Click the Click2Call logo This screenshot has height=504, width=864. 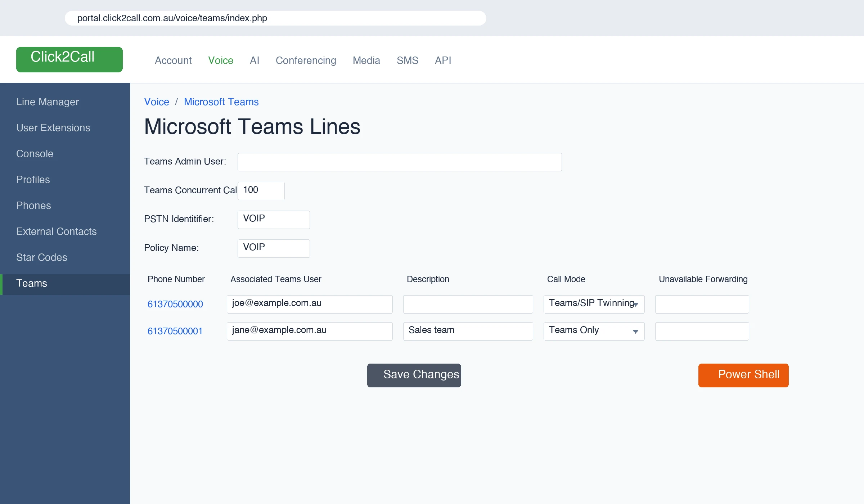click(x=69, y=59)
